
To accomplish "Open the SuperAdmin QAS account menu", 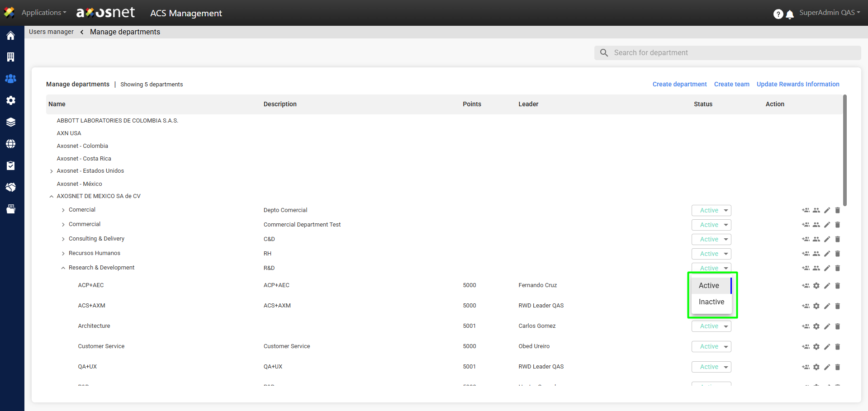I will tap(830, 13).
